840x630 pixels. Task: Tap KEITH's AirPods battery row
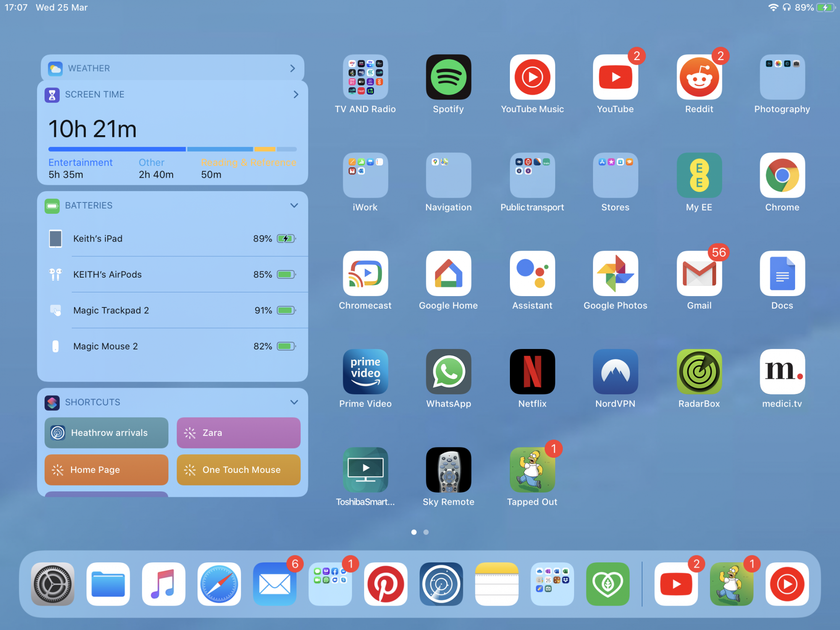tap(173, 274)
